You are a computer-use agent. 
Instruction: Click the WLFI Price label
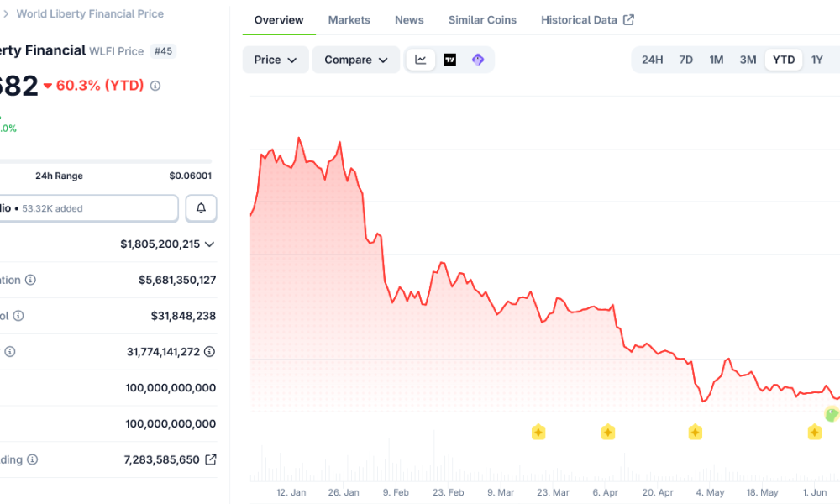pos(116,51)
